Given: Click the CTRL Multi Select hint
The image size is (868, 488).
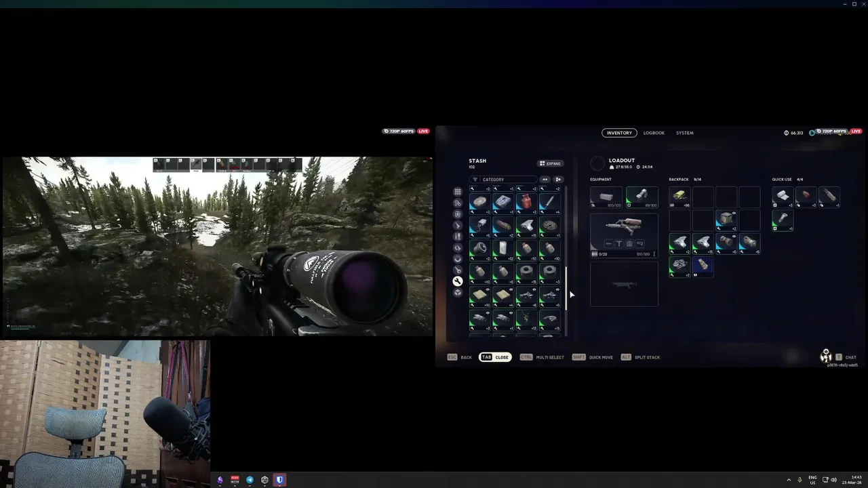Looking at the screenshot, I should click(x=542, y=357).
